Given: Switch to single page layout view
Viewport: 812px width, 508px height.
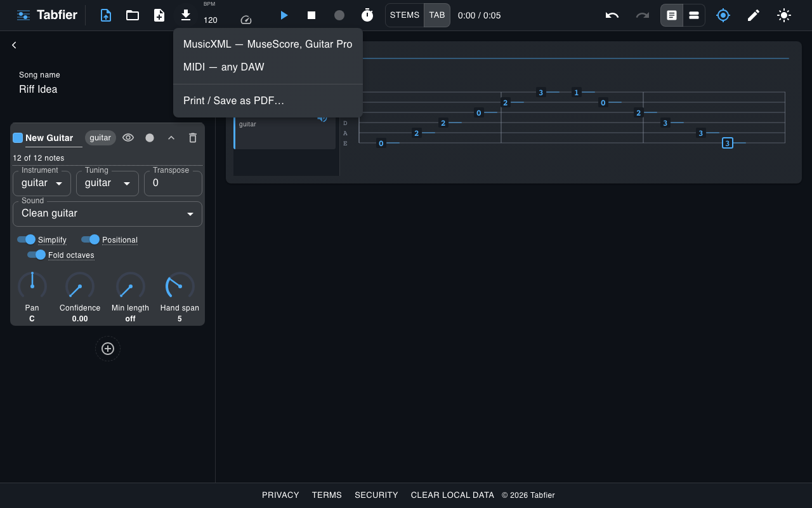Looking at the screenshot, I should [x=672, y=15].
